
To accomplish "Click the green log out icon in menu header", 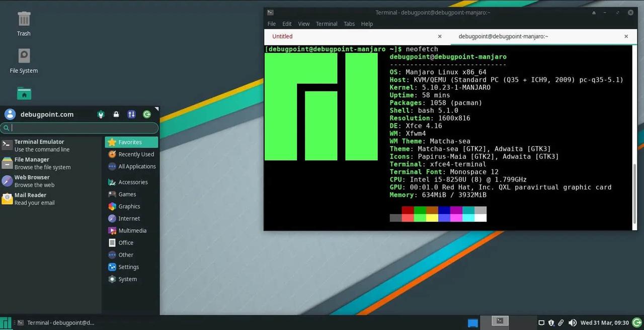I will click(147, 114).
